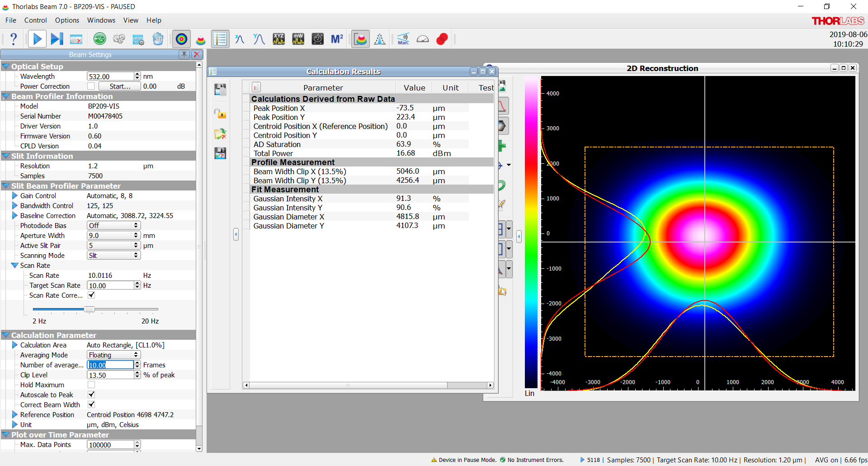The width and height of the screenshot is (868, 466).
Task: Expand the Calculation Area row
Action: (15, 345)
